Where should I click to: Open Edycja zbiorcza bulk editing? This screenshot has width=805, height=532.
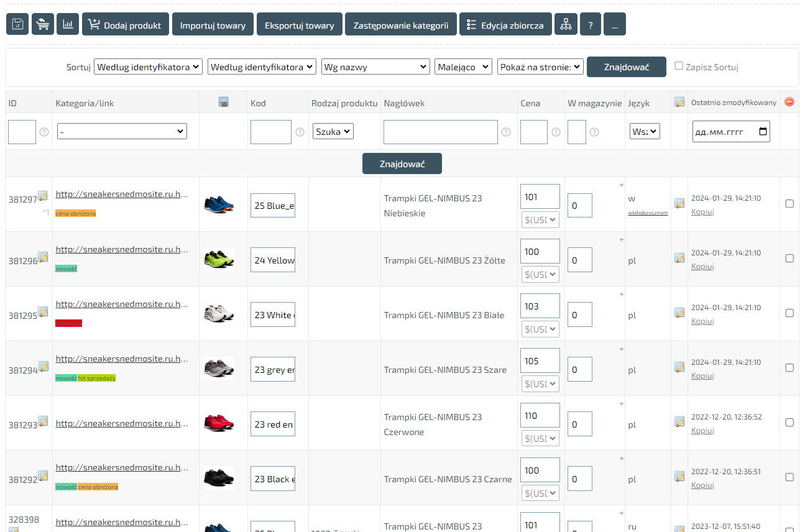tap(505, 25)
